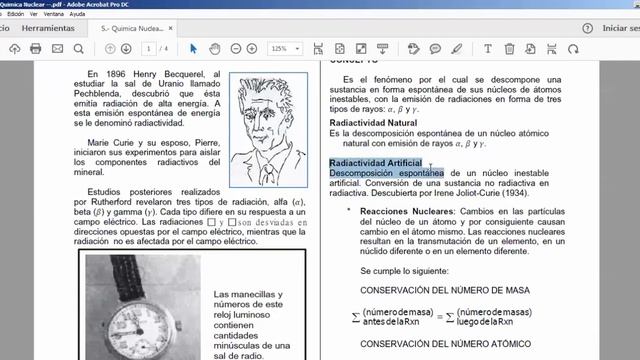This screenshot has height=360, width=640.
Task: Send file by email envelope icon
Action: click(x=57, y=49)
